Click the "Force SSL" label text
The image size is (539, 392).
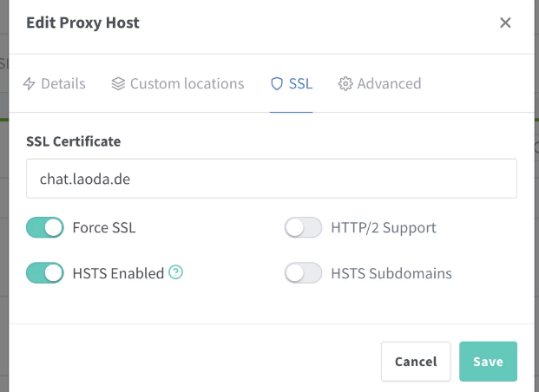click(x=104, y=228)
